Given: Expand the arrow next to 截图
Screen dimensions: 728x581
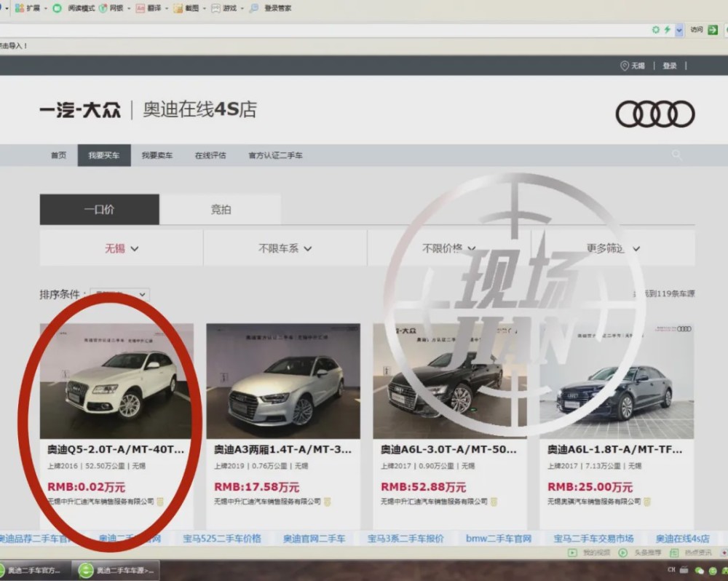Looking at the screenshot, I should point(204,8).
